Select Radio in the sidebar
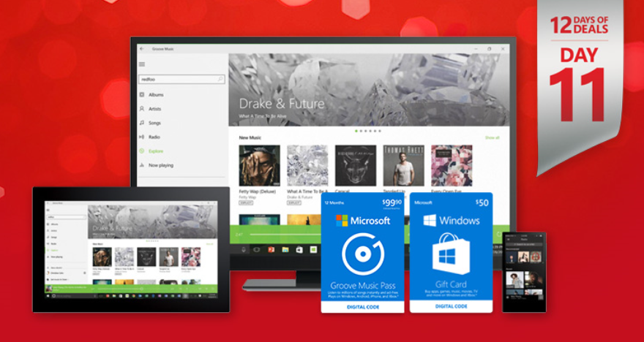 click(154, 137)
